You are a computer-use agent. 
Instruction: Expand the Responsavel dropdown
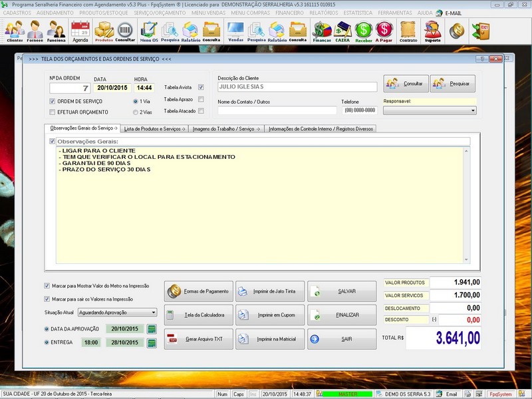pyautogui.click(x=473, y=110)
